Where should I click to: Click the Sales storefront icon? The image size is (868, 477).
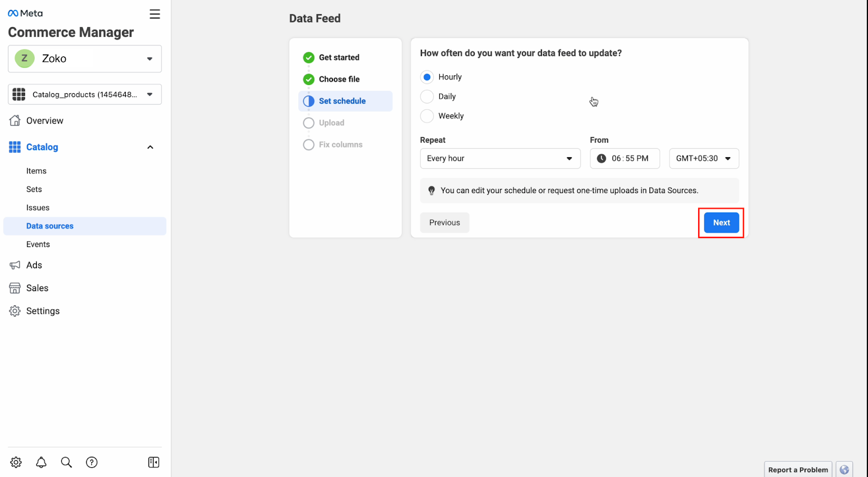point(15,288)
